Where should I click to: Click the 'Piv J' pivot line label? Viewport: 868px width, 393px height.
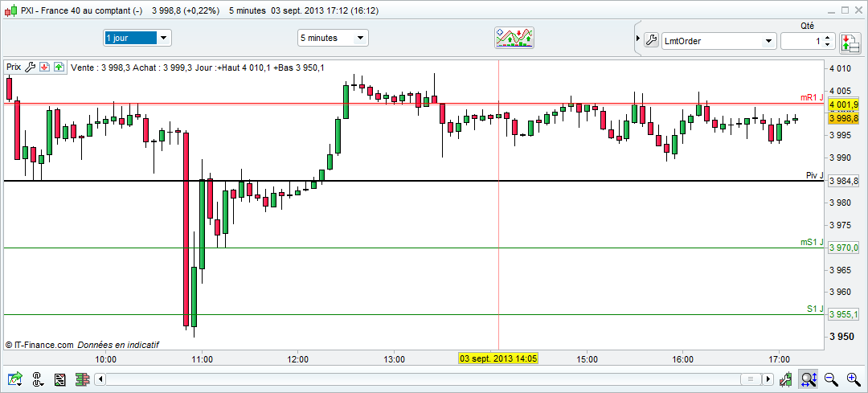815,175
